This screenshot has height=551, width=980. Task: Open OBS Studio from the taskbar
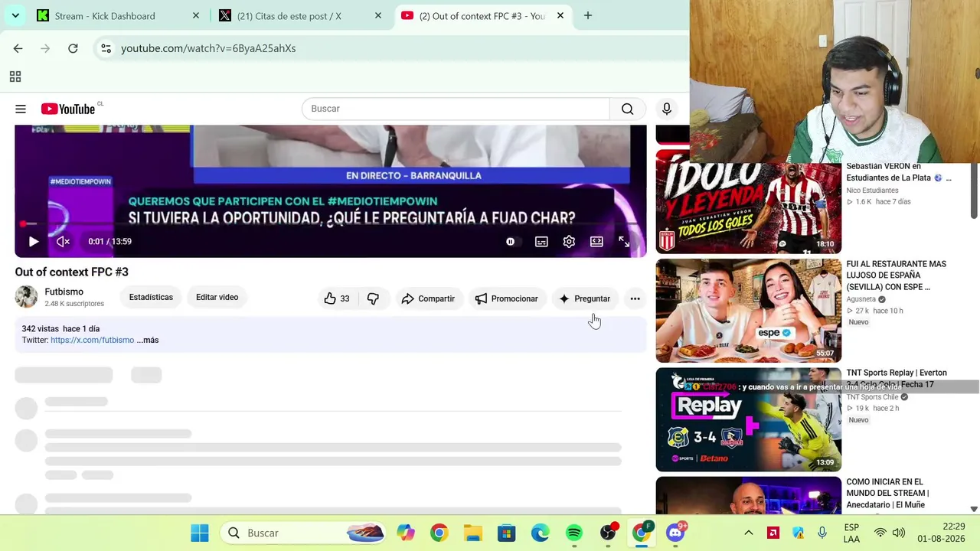608,533
